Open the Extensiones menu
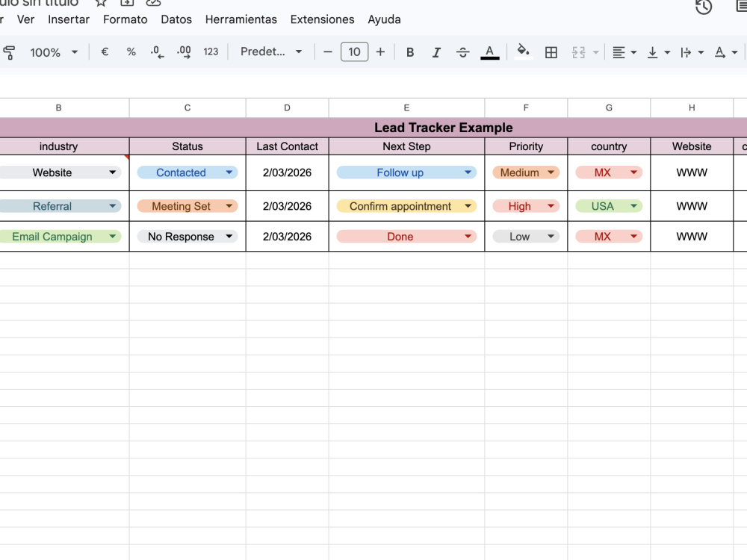747x560 pixels. tap(323, 19)
